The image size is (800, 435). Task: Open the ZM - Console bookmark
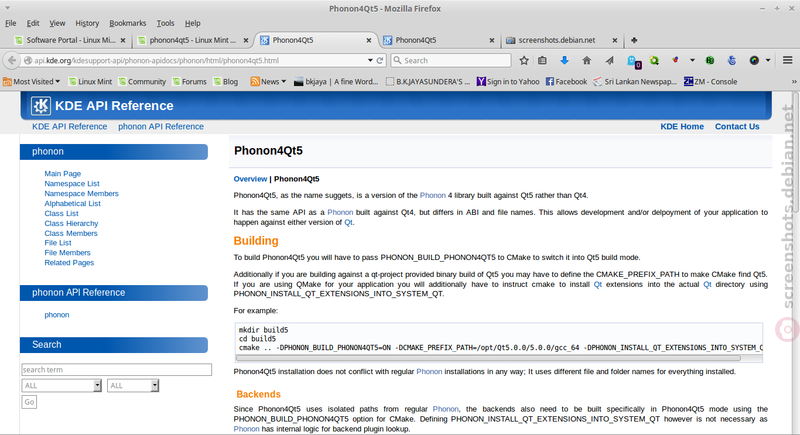711,82
